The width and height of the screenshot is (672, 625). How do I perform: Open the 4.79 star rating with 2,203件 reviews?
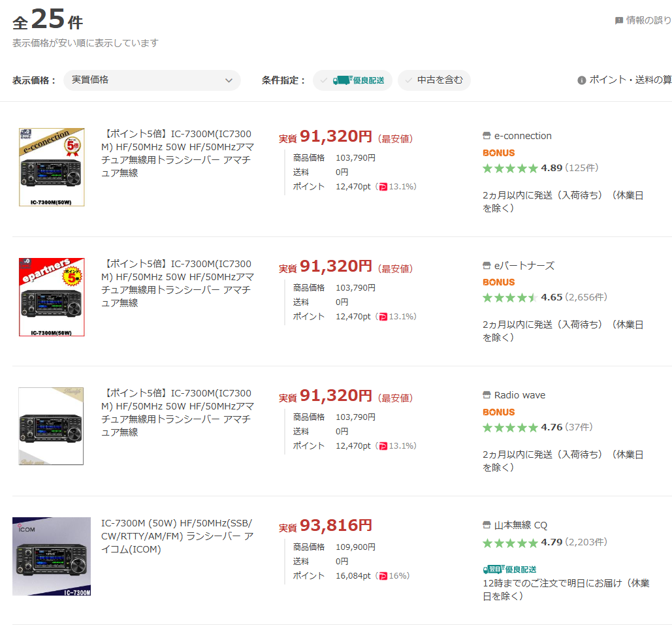[x=545, y=543]
